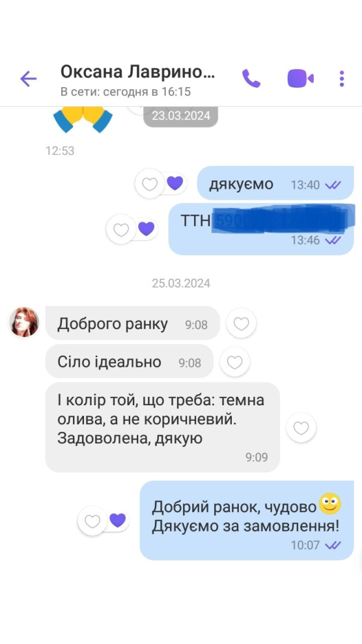Start a video call via camera icon
This screenshot has width=362, height=644.
coord(300,78)
